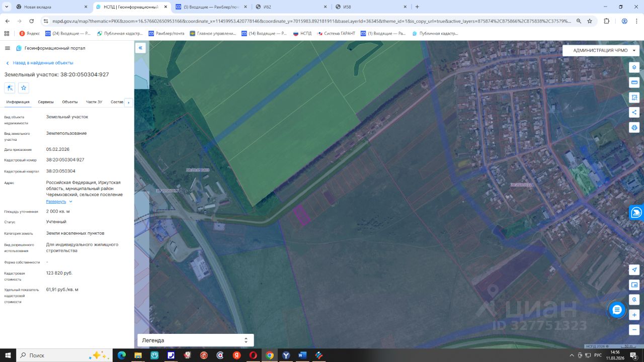Open the round blue chat menu button

tap(617, 310)
